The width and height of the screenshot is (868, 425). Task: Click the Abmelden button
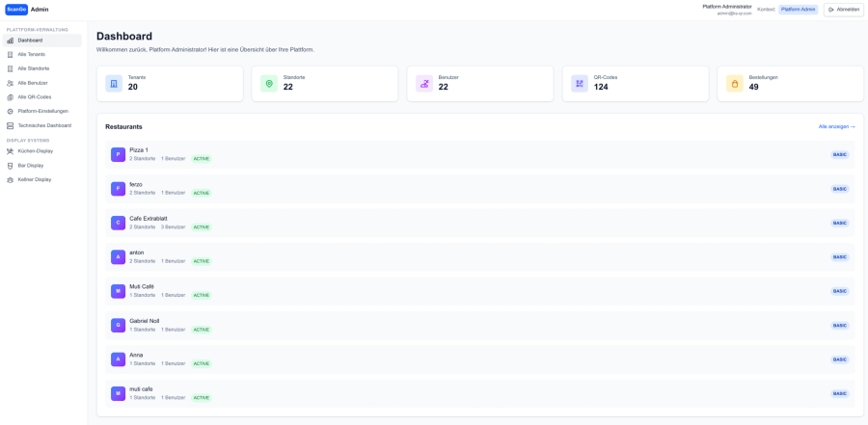843,10
